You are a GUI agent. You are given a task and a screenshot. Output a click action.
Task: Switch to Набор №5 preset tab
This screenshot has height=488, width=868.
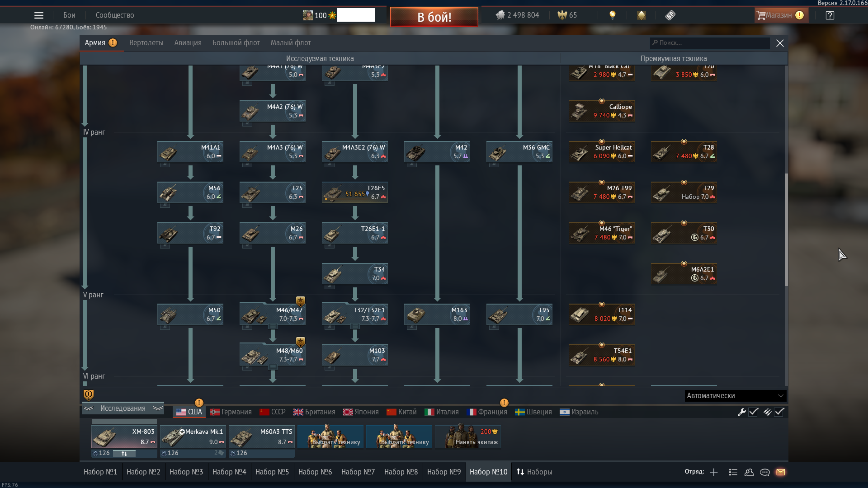pyautogui.click(x=272, y=472)
